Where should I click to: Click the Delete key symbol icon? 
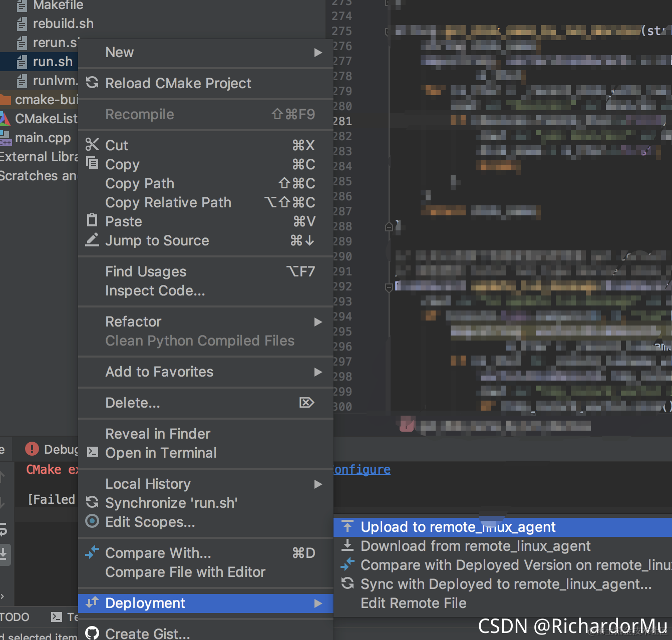point(306,403)
